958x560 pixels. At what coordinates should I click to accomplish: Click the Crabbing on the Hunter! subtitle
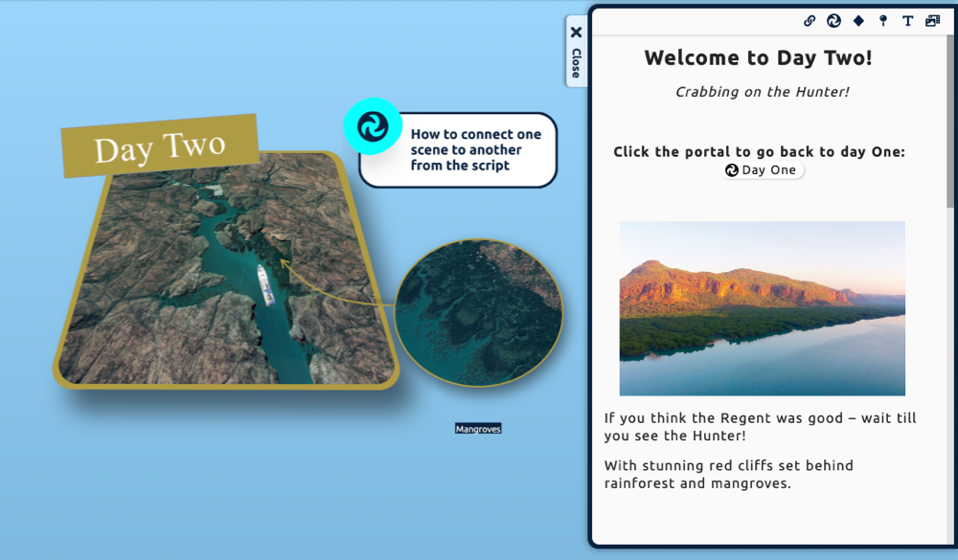click(762, 92)
